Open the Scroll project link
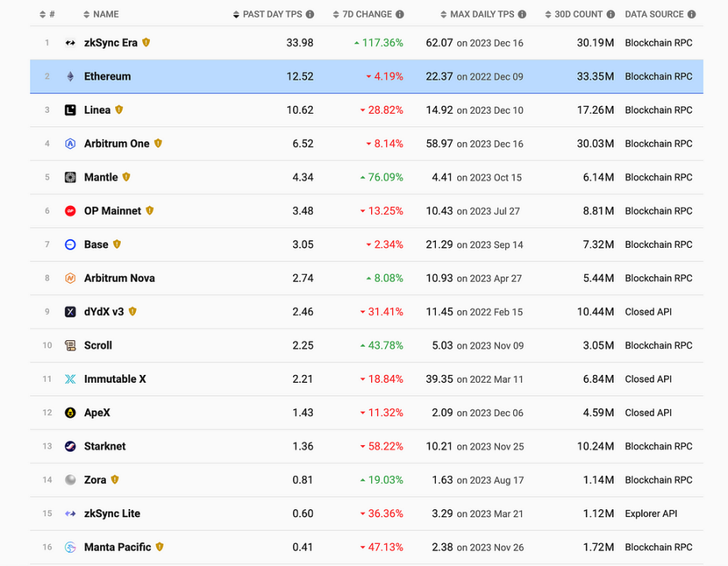 click(98, 346)
